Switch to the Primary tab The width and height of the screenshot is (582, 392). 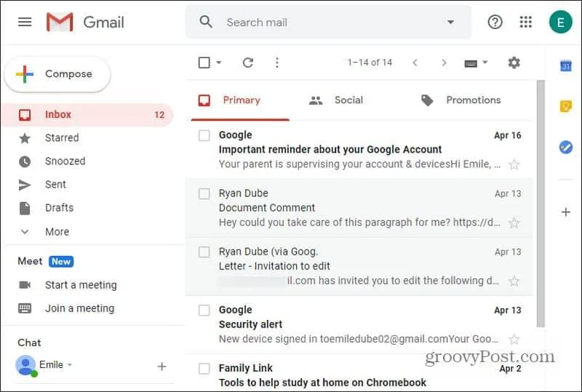pos(241,100)
